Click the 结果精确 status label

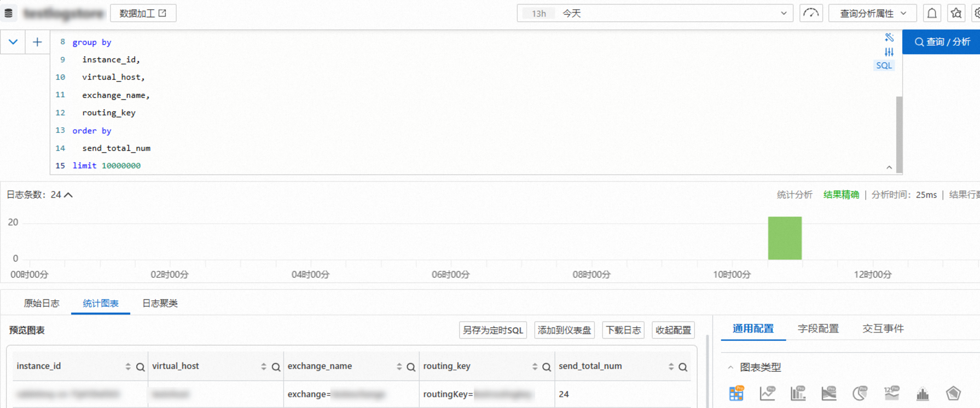(841, 195)
